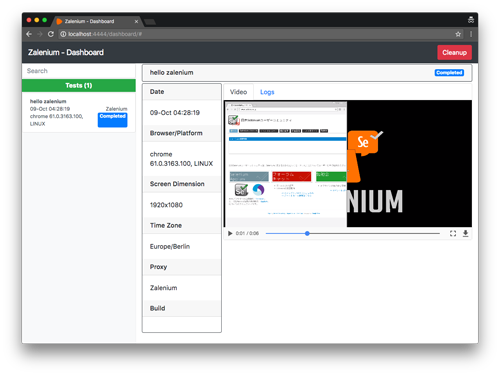
Task: Close the Zalenium - Dashboard tab
Action: click(x=136, y=21)
